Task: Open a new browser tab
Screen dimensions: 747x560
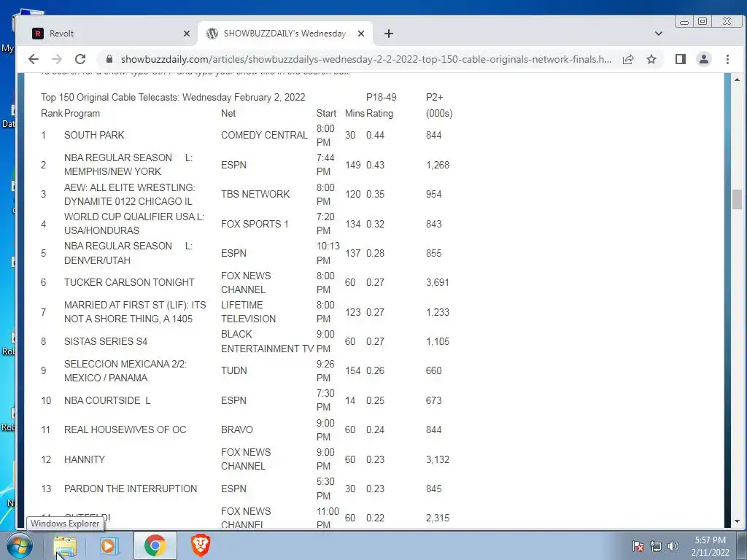Action: click(x=389, y=34)
